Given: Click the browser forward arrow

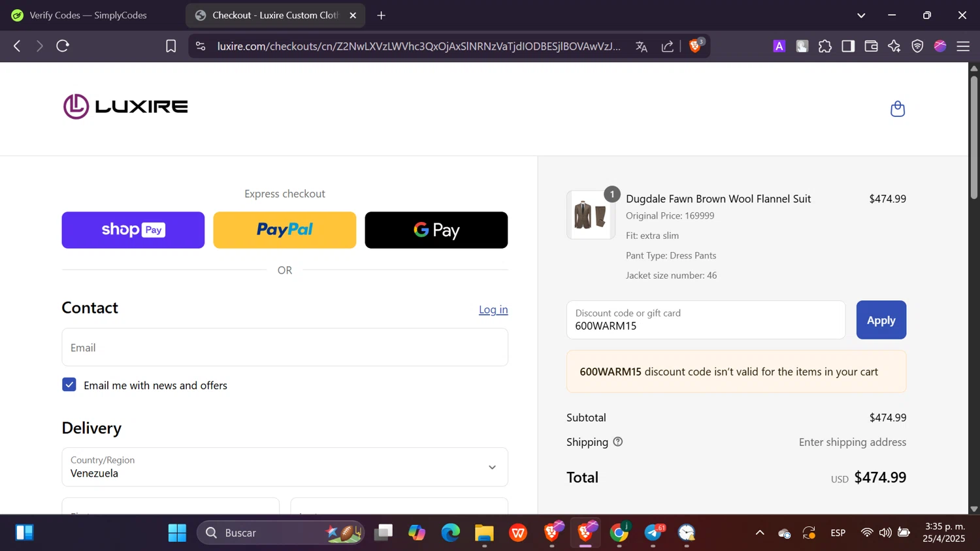Looking at the screenshot, I should pos(40,46).
